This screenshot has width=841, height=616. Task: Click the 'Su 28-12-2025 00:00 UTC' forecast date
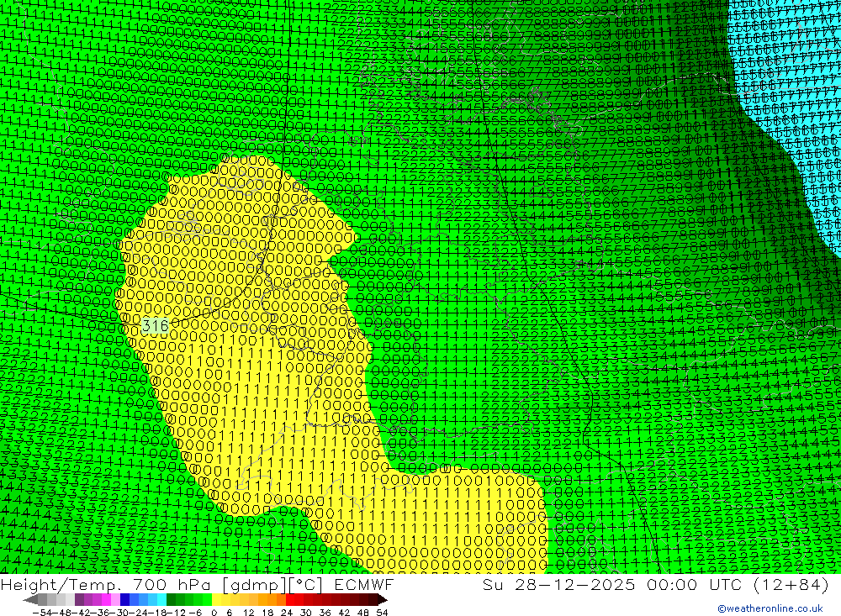[612, 584]
